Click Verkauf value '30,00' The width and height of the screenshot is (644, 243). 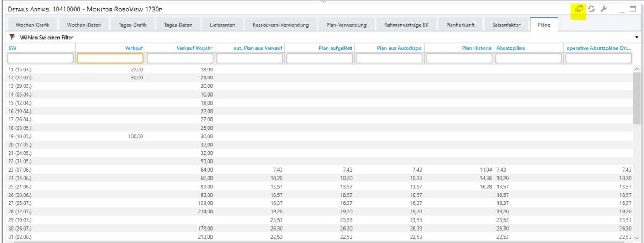(137, 78)
